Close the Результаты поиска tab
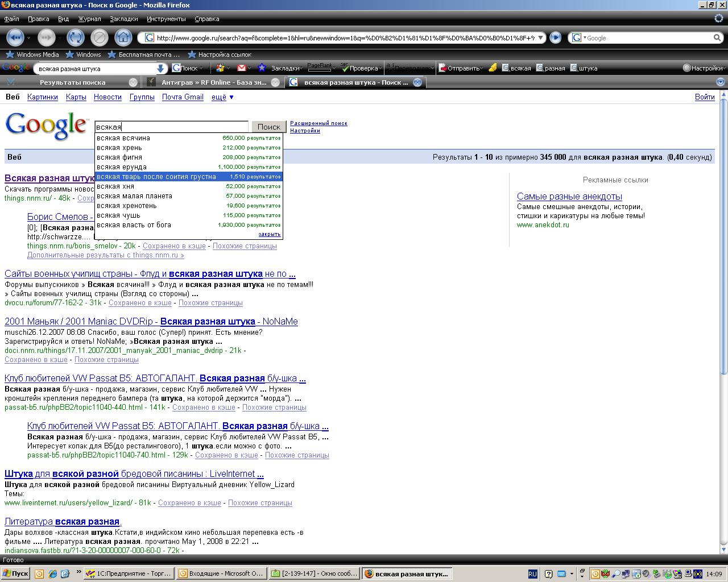The image size is (728, 582). tap(133, 82)
